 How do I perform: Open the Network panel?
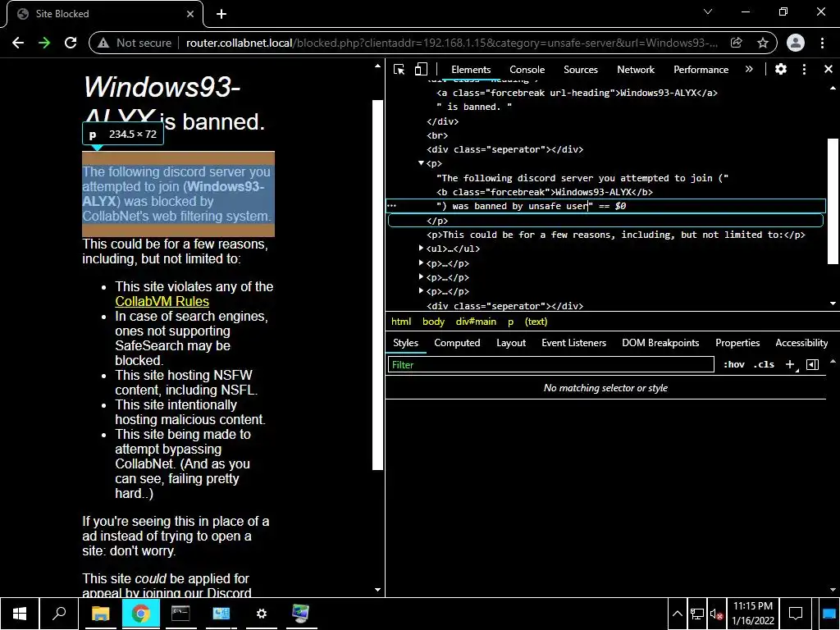pos(636,70)
